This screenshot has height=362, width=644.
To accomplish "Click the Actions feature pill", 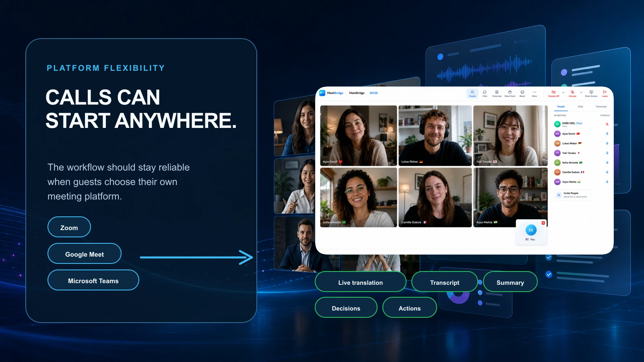I will click(x=410, y=308).
